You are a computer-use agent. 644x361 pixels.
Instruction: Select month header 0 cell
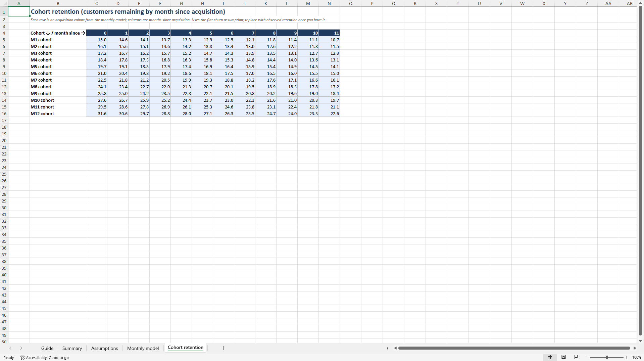(97, 33)
